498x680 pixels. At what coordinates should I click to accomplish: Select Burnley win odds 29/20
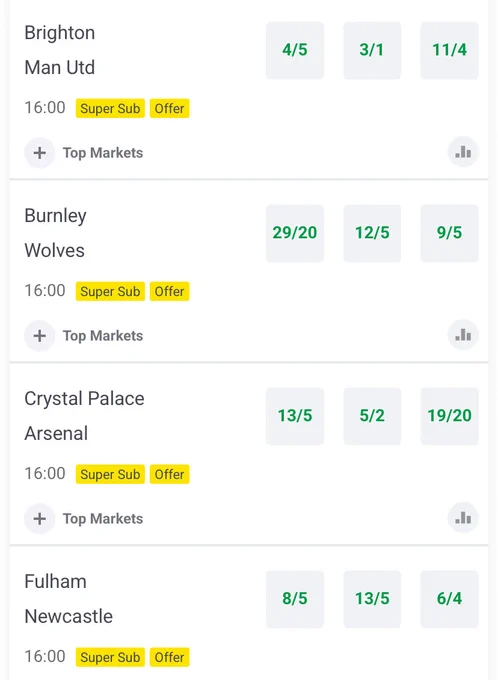(295, 233)
